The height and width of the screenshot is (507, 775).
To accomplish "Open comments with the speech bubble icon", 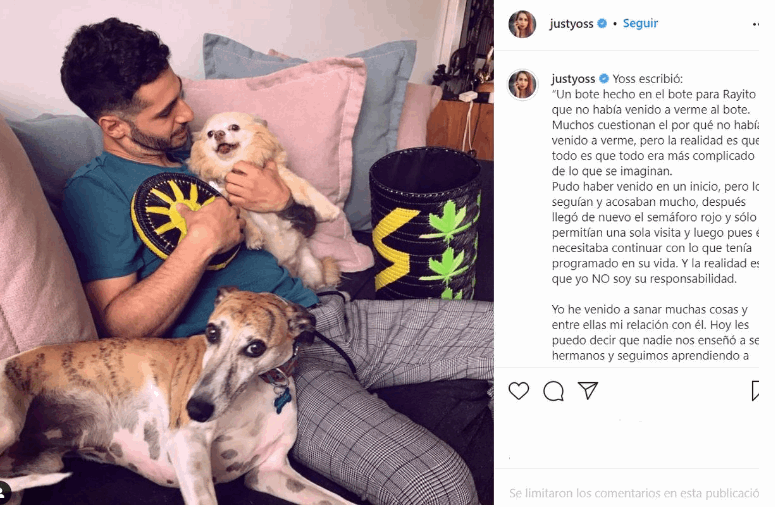I will [x=553, y=391].
